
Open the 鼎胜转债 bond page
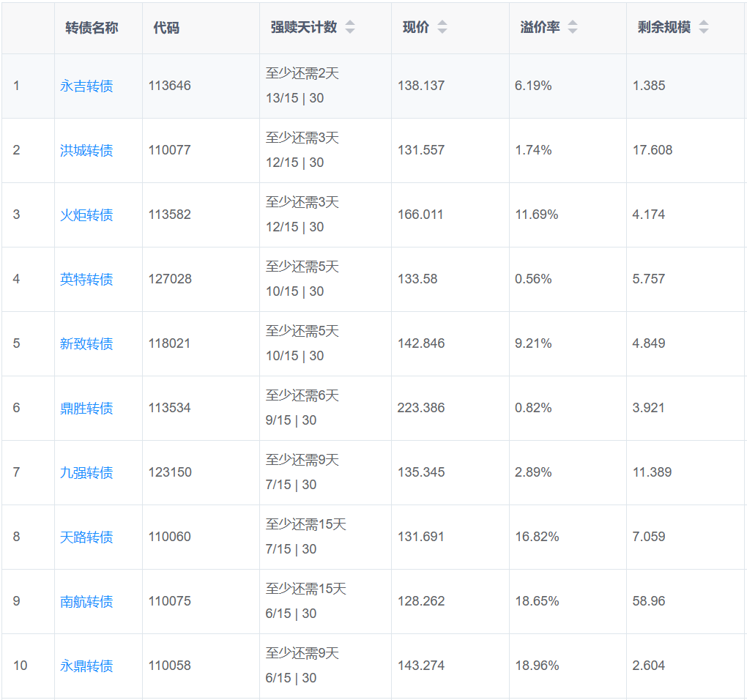click(x=86, y=409)
